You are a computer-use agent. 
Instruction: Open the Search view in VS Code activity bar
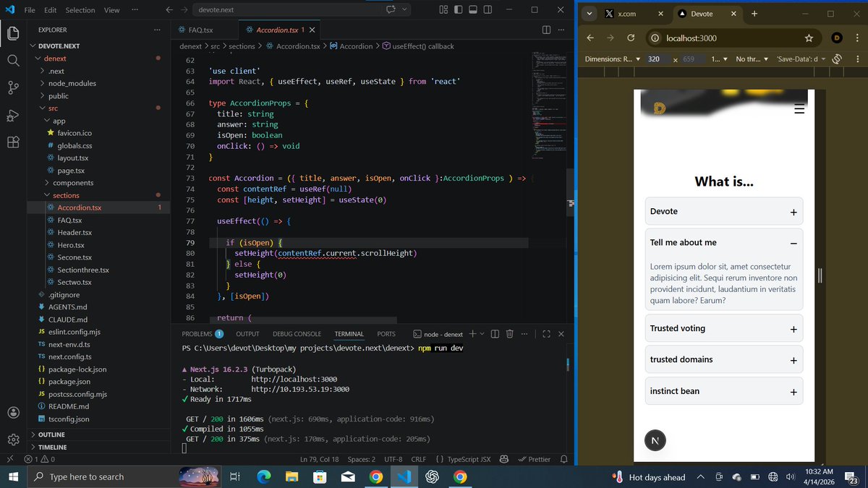tap(13, 60)
